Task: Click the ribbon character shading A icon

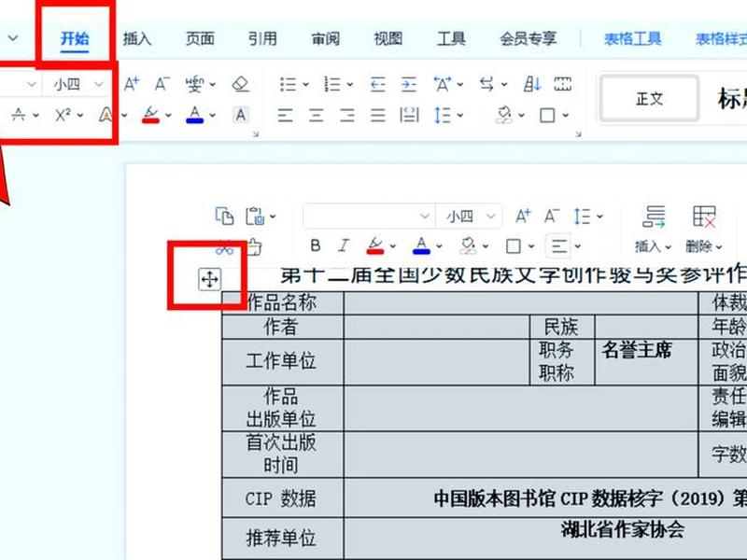Action: click(x=241, y=115)
